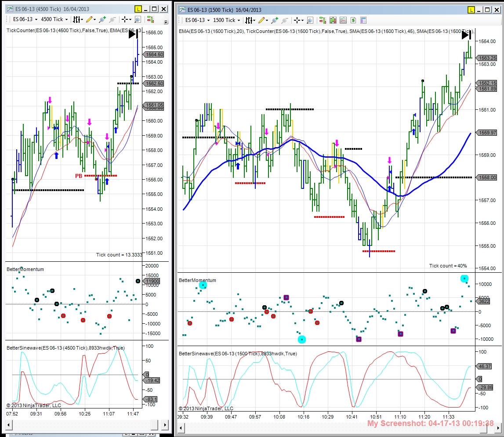
Task: Click the scroll-to-latest arrow in the 4500 Tick chart
Action: (x=134, y=33)
